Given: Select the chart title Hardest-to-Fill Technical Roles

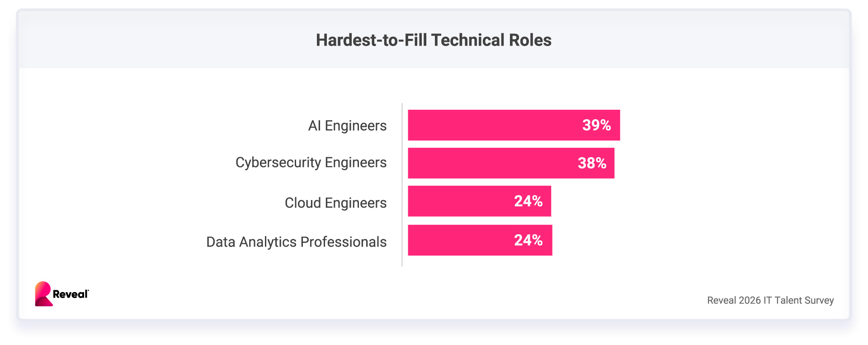Looking at the screenshot, I should (x=434, y=40).
